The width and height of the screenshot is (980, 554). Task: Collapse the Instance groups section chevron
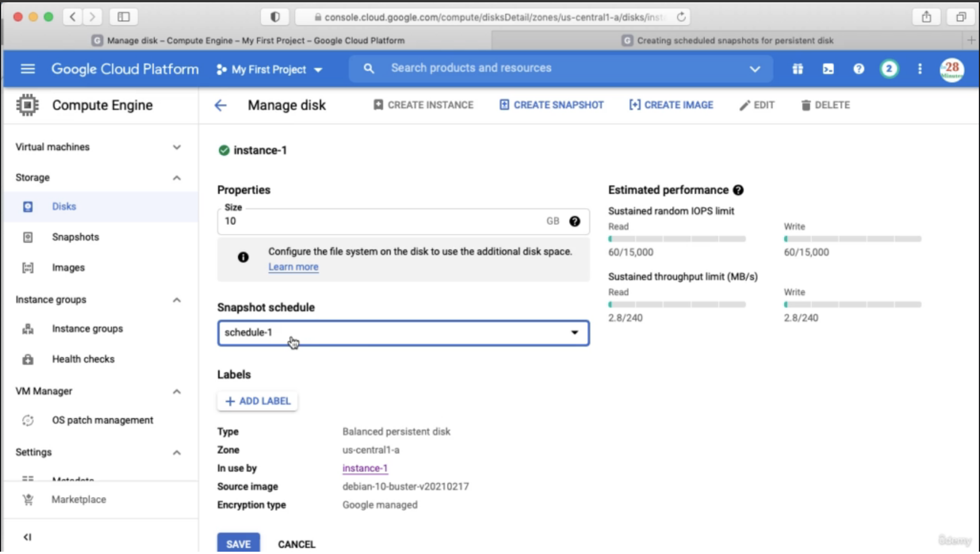177,300
